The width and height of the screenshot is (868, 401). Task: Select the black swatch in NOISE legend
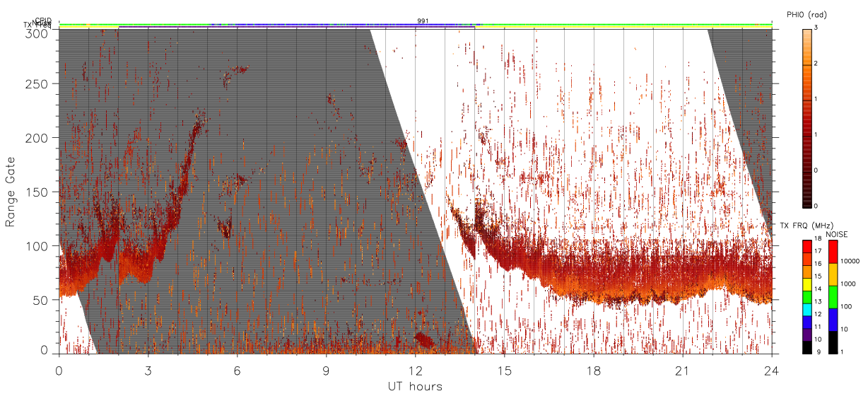click(833, 342)
